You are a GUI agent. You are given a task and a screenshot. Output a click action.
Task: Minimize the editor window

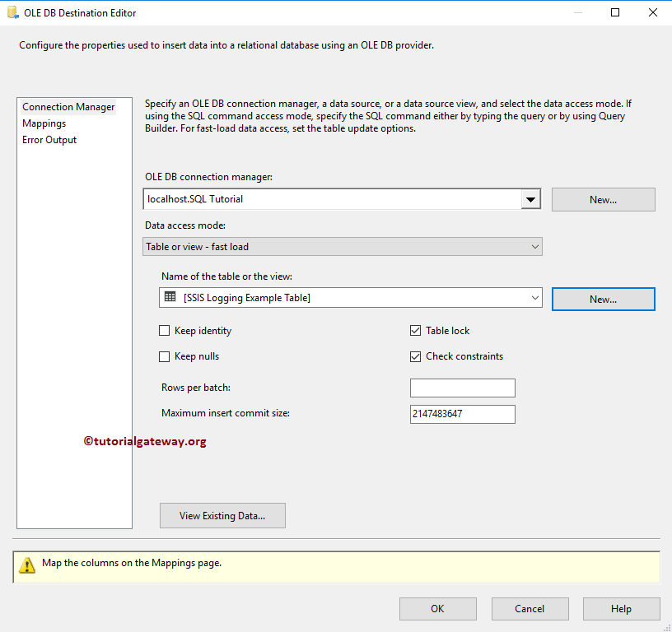(x=579, y=12)
